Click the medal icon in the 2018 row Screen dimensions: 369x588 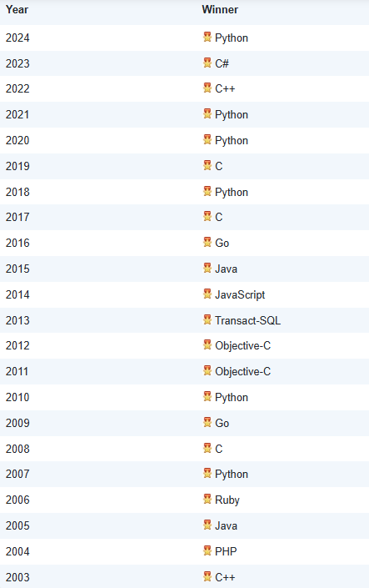pyautogui.click(x=207, y=191)
